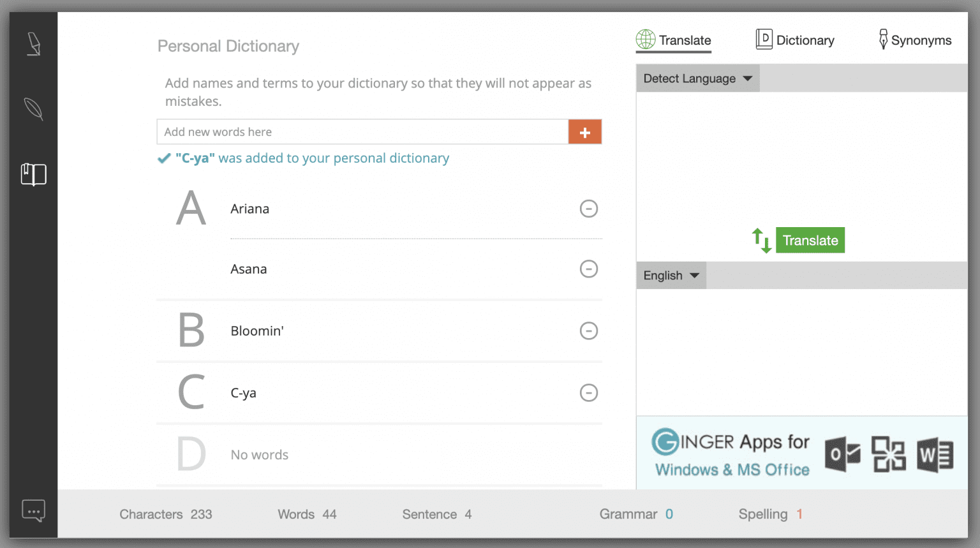This screenshot has height=548, width=980.
Task: Expand the Detect Language dropdown
Action: click(x=697, y=78)
